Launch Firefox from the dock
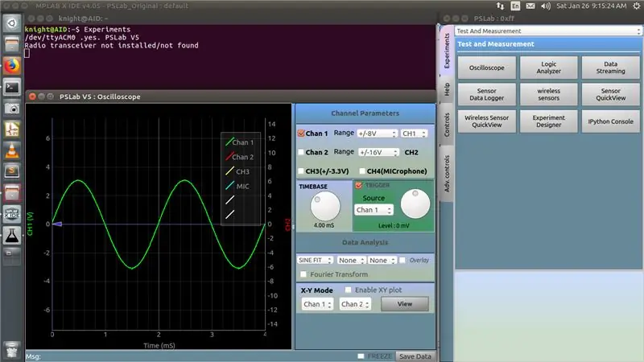 tap(11, 66)
